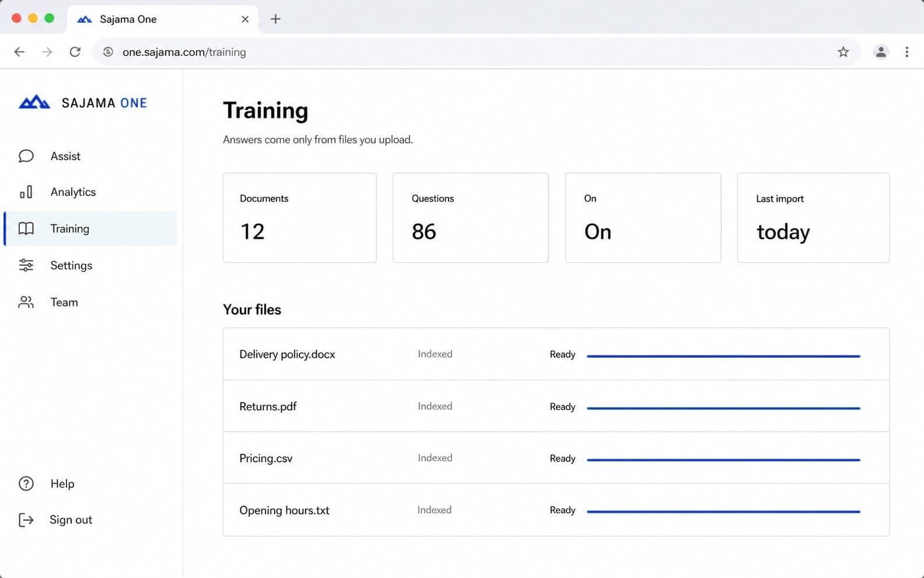
Task: Select the Training book icon
Action: point(26,228)
